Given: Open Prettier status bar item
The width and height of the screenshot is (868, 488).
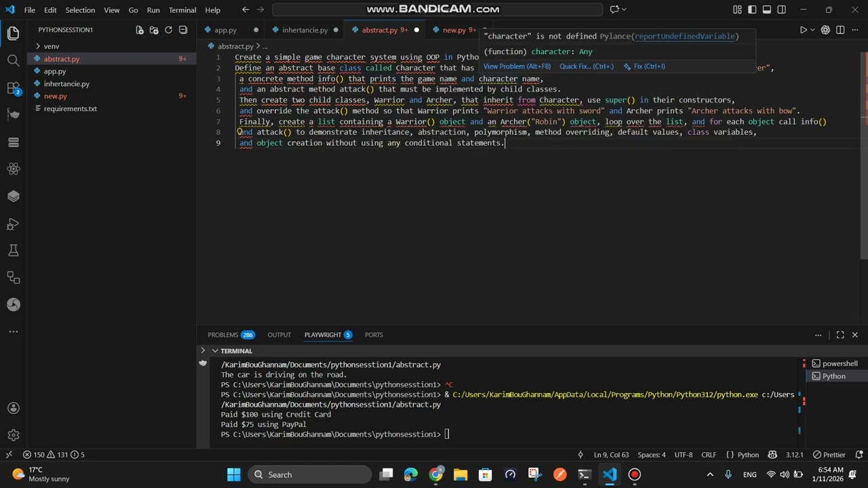Looking at the screenshot, I should point(829,455).
